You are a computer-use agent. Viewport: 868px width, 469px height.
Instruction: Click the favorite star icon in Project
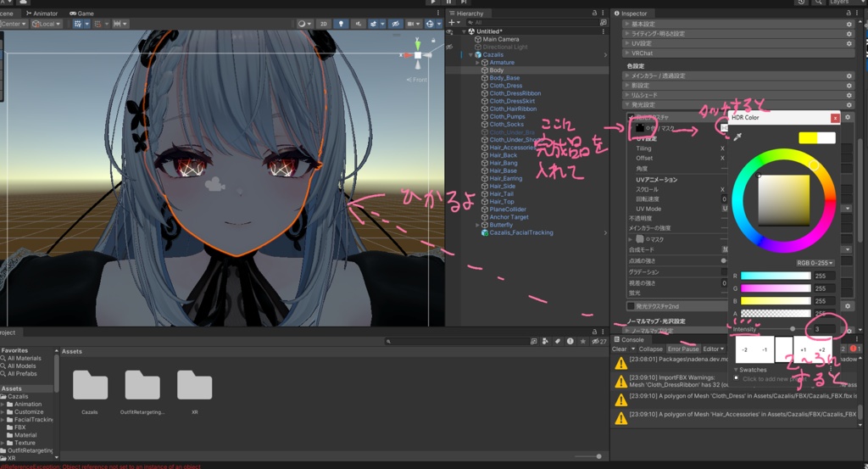coord(583,342)
